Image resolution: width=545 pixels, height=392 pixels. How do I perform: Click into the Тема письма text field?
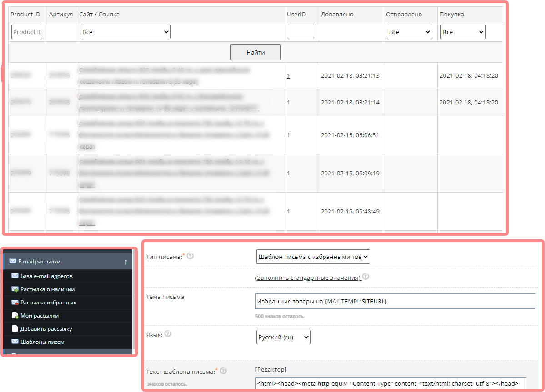tap(395, 301)
